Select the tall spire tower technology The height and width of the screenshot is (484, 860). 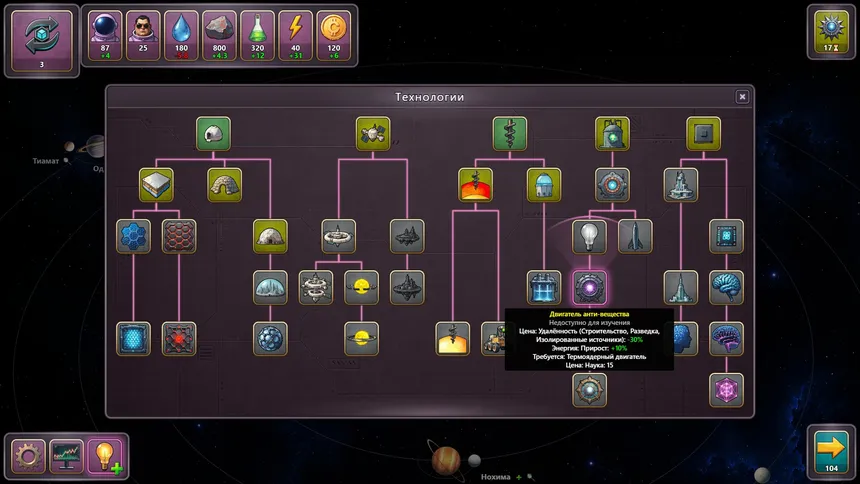pyautogui.click(x=681, y=287)
